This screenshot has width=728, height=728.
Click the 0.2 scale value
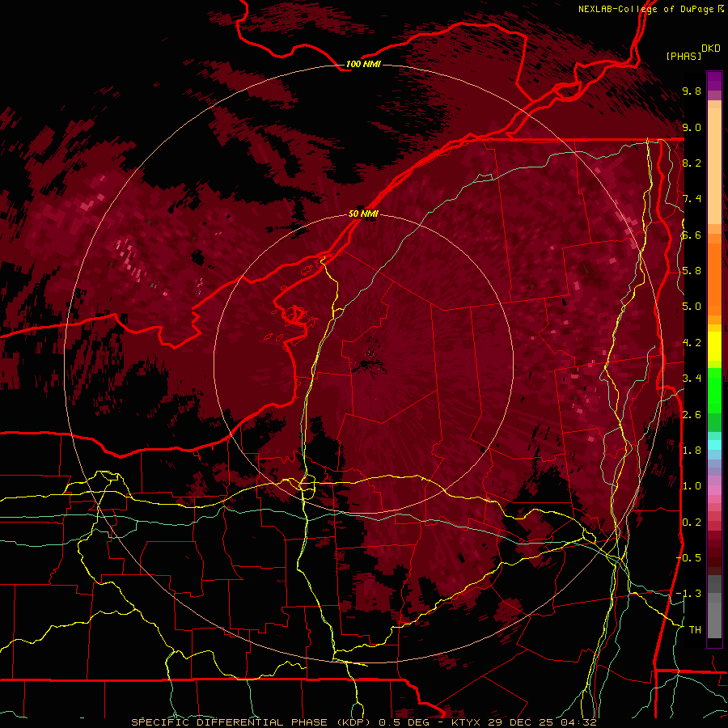point(692,522)
